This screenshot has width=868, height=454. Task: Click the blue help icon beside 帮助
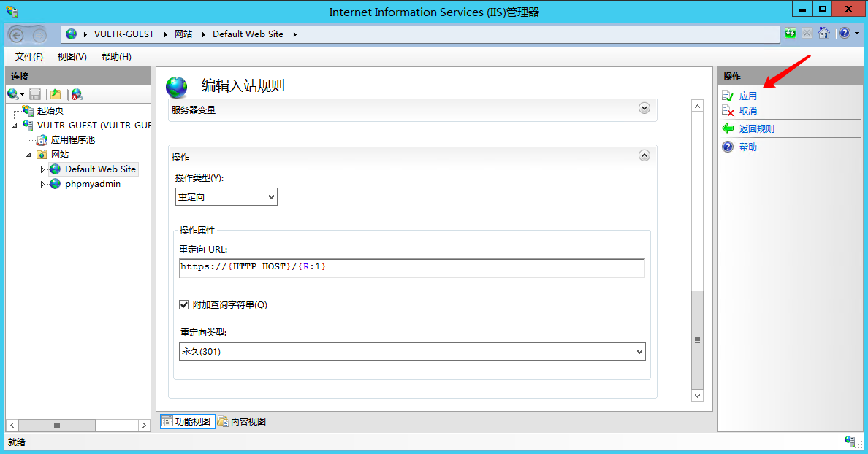tap(728, 147)
